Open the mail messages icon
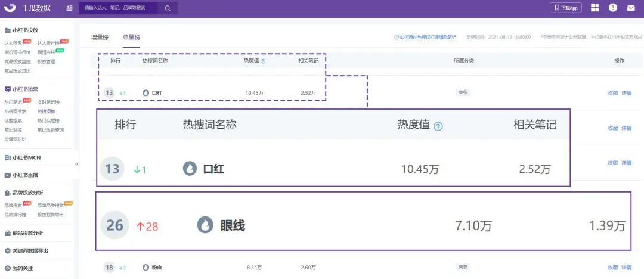 click(631, 8)
